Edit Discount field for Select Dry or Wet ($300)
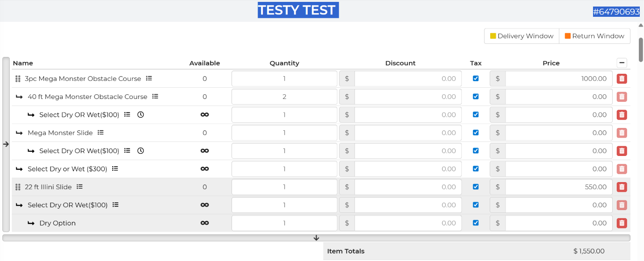 (408, 169)
